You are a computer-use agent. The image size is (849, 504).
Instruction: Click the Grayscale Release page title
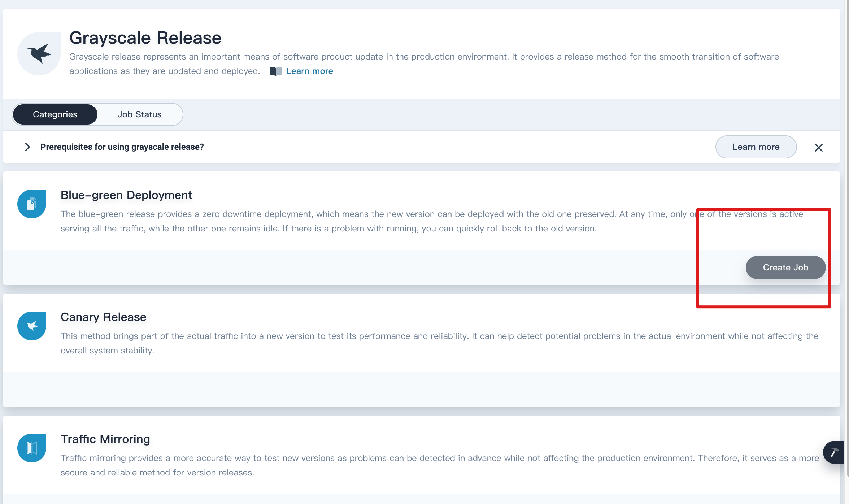(145, 38)
